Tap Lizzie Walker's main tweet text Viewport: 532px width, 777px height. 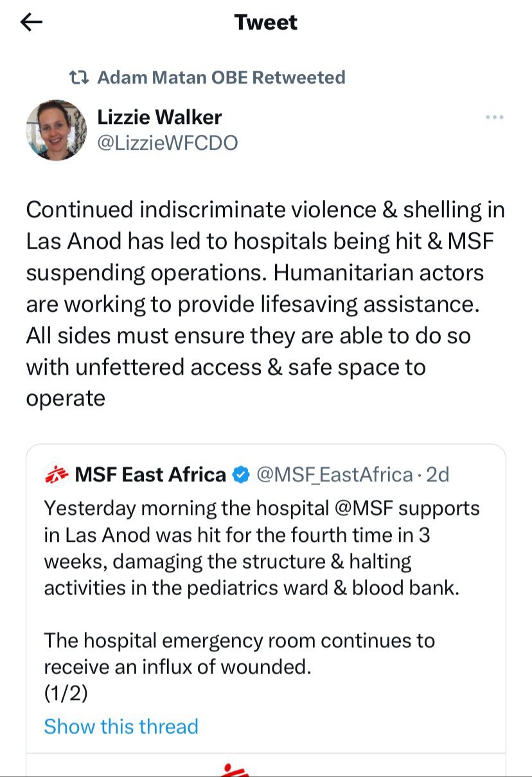click(x=265, y=304)
